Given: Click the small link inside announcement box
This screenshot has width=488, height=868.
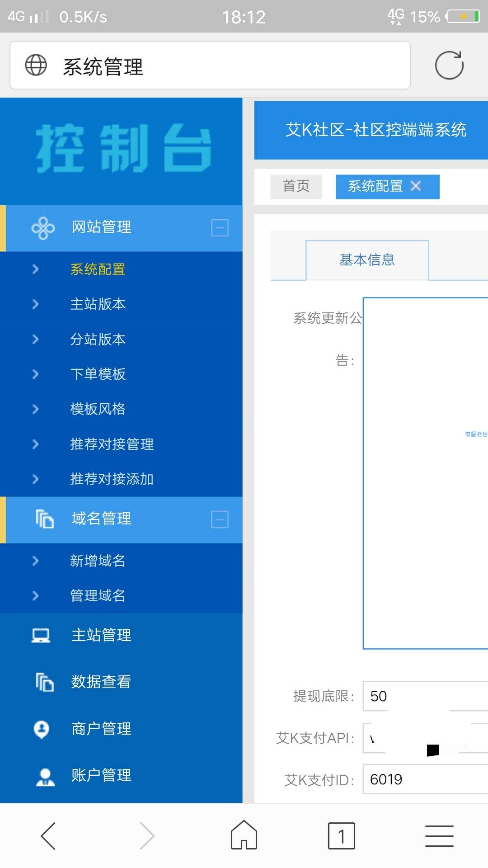Looking at the screenshot, I should click(x=476, y=434).
